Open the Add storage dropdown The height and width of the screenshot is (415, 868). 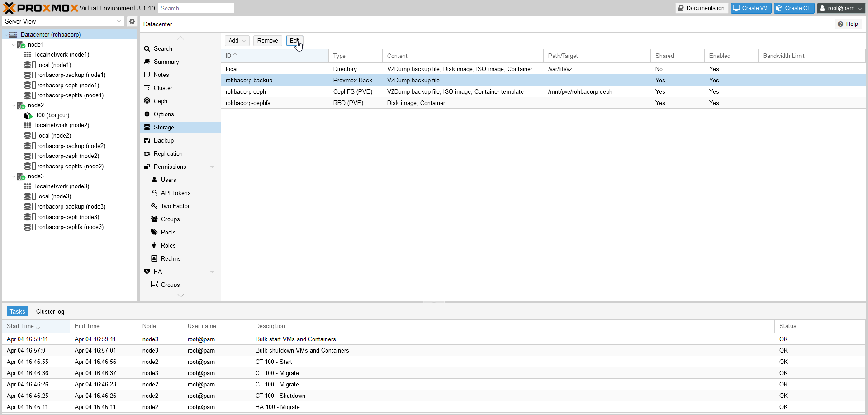237,41
